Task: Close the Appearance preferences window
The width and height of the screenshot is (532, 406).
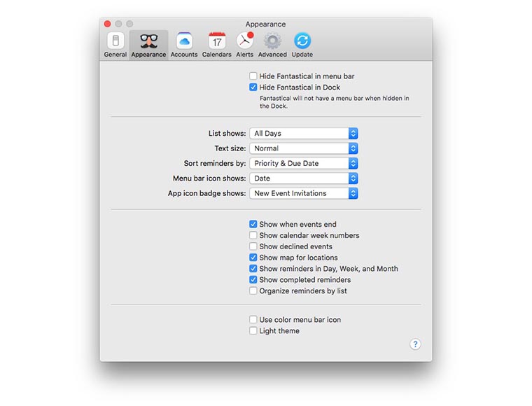Action: click(x=108, y=24)
